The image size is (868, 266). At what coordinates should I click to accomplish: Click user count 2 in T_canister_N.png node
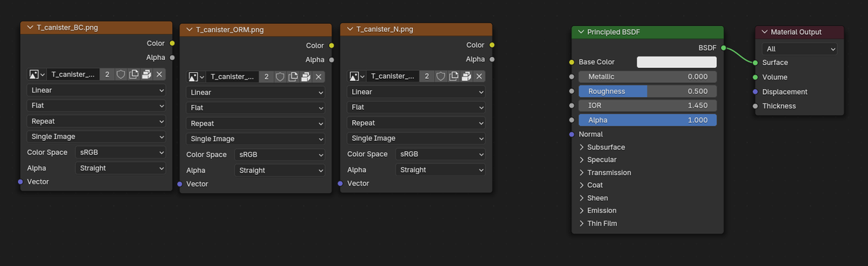pyautogui.click(x=427, y=77)
